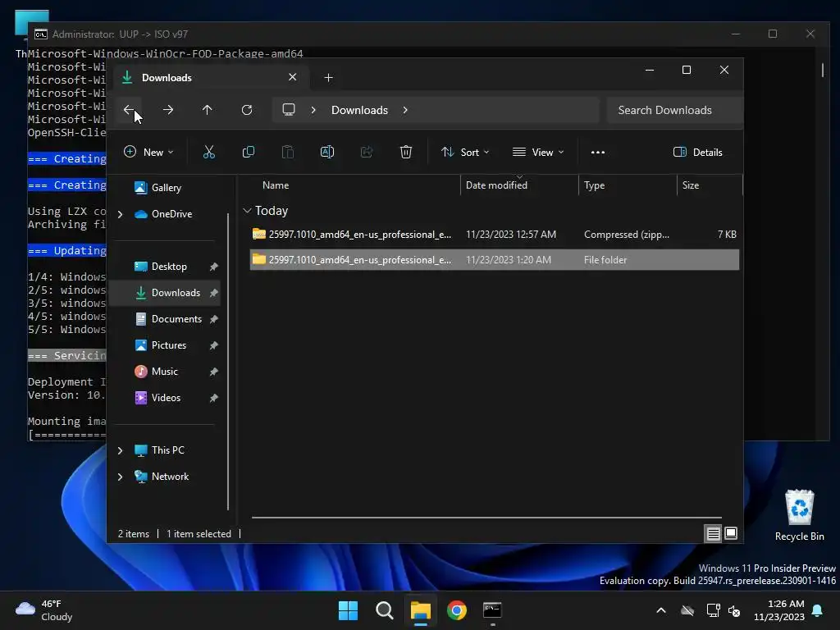Expand chevron after PC icon in address bar
The height and width of the screenshot is (630, 840).
pyautogui.click(x=313, y=110)
